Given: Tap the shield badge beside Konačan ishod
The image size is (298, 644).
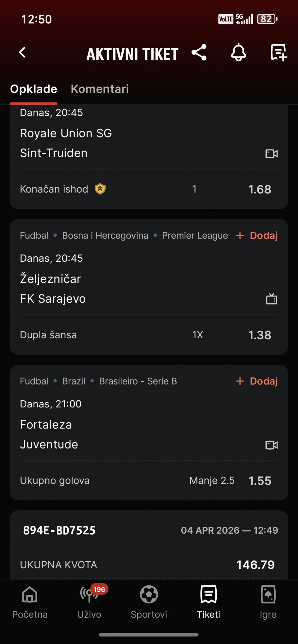Looking at the screenshot, I should click(x=100, y=189).
